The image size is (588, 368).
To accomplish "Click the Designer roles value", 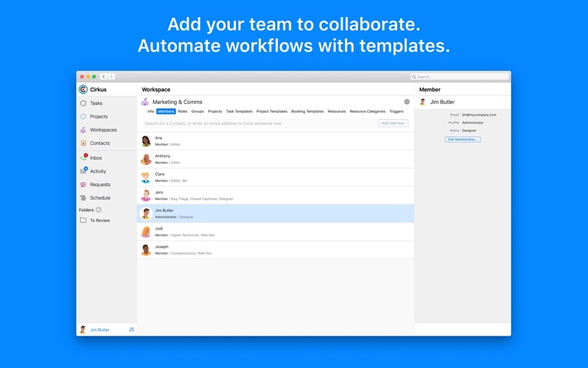I will click(x=469, y=130).
